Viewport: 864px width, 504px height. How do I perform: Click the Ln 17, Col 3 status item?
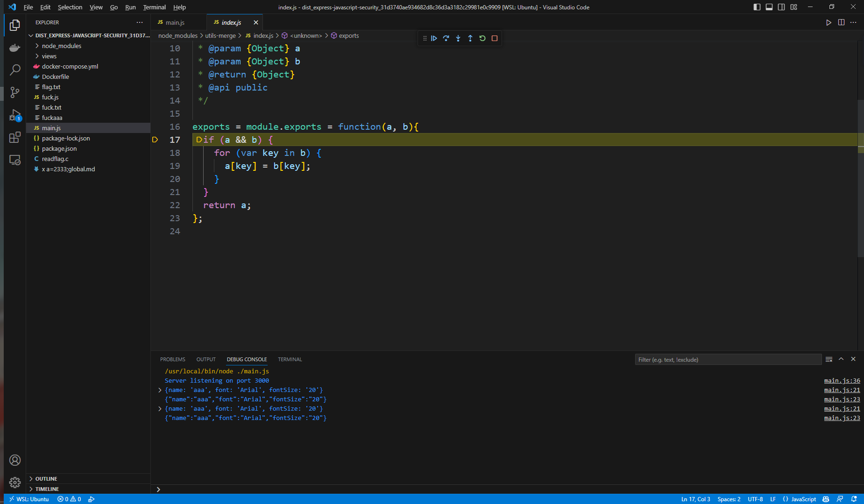[695, 499]
